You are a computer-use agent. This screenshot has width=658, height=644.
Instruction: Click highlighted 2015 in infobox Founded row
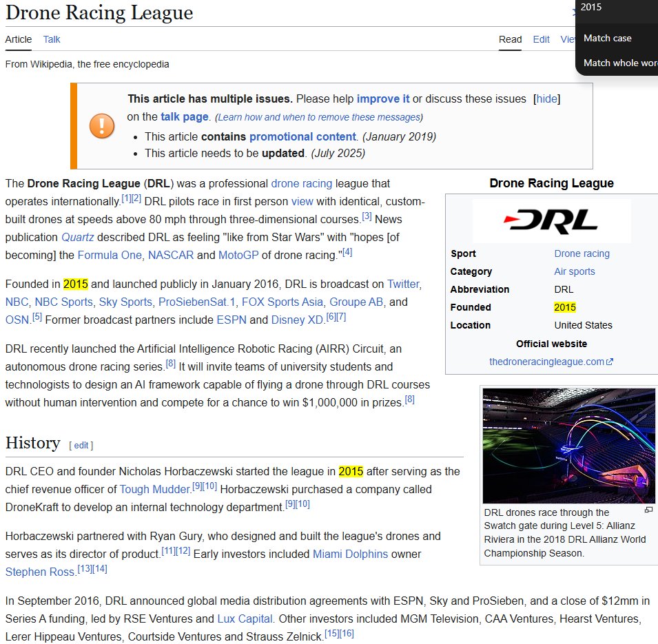click(565, 307)
